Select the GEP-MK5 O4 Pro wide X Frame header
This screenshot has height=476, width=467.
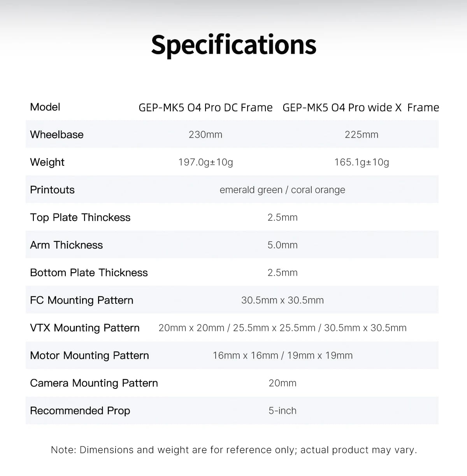coord(361,107)
